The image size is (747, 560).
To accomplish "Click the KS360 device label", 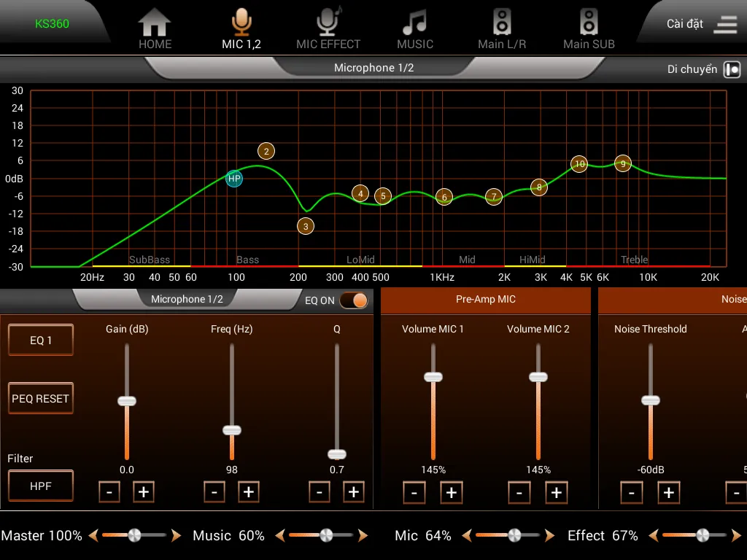I will coord(52,23).
